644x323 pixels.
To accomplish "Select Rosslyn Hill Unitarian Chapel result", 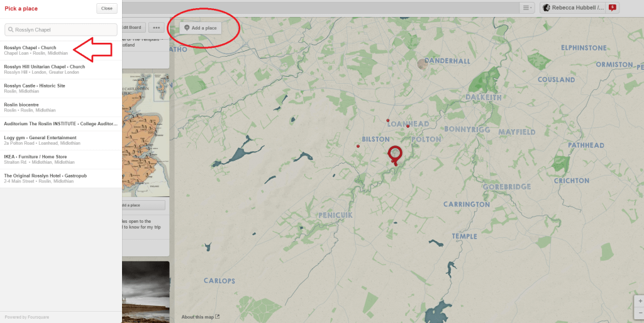I will [61, 69].
